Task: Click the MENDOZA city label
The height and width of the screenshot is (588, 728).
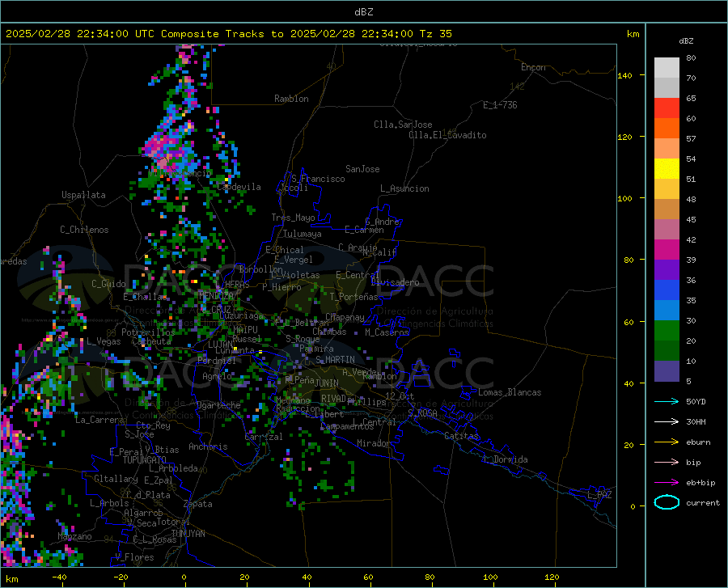Action: 216,295
